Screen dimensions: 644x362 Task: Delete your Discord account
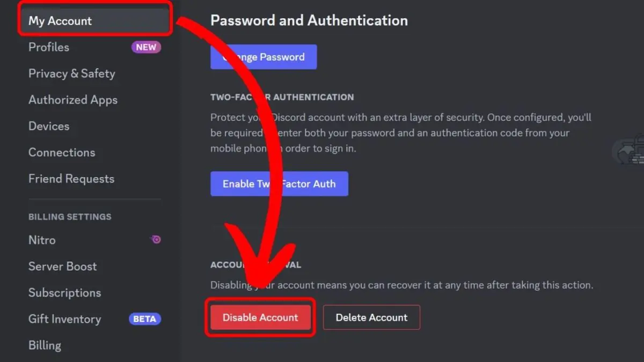click(371, 317)
